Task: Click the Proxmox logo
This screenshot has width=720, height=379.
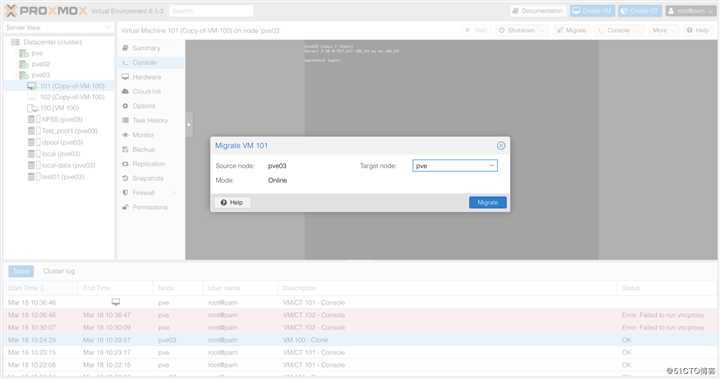Action: 46,11
